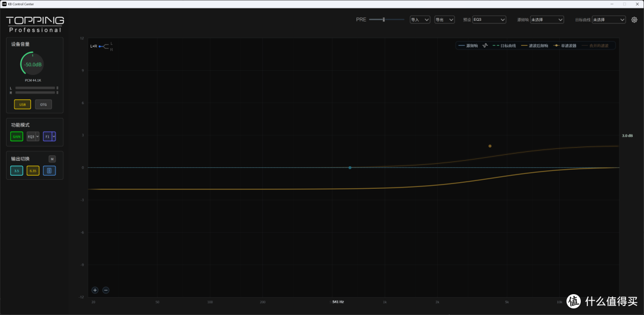Select the 3.5 output button
The width and height of the screenshot is (644, 315).
17,171
